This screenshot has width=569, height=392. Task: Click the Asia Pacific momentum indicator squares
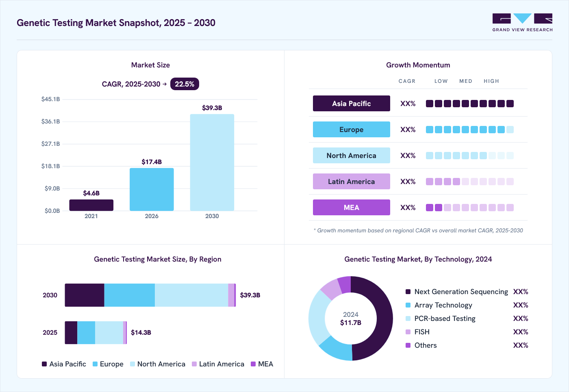(470, 104)
